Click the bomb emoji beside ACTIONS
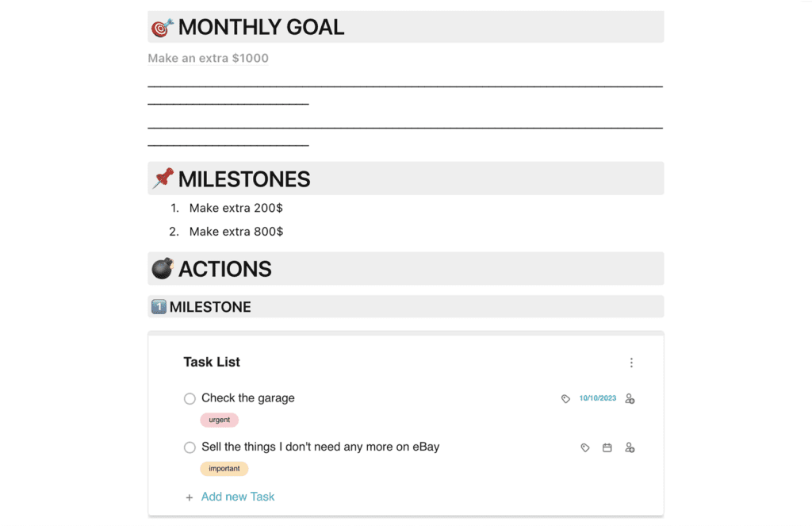812x526 pixels. tap(163, 268)
